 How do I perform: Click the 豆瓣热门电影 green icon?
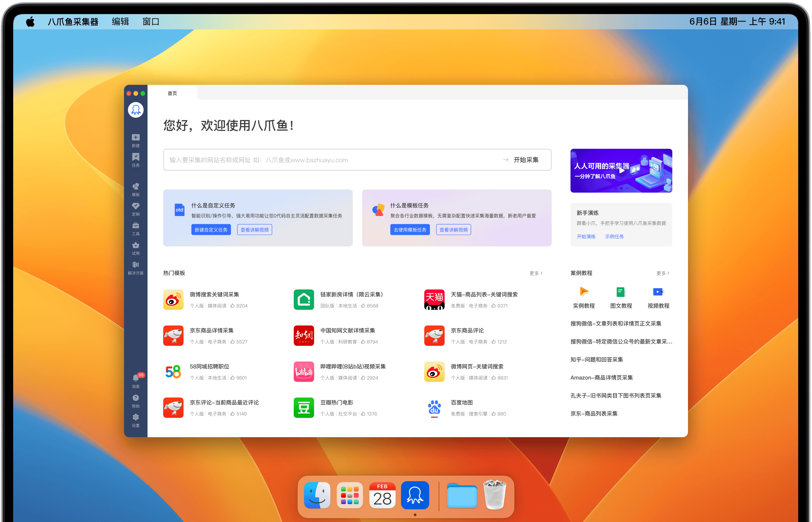pyautogui.click(x=304, y=407)
